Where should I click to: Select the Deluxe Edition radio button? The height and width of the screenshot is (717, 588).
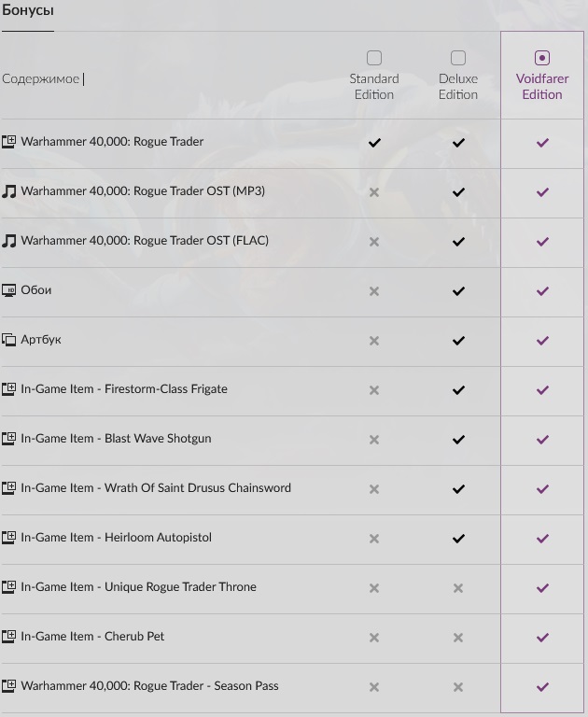click(x=458, y=58)
